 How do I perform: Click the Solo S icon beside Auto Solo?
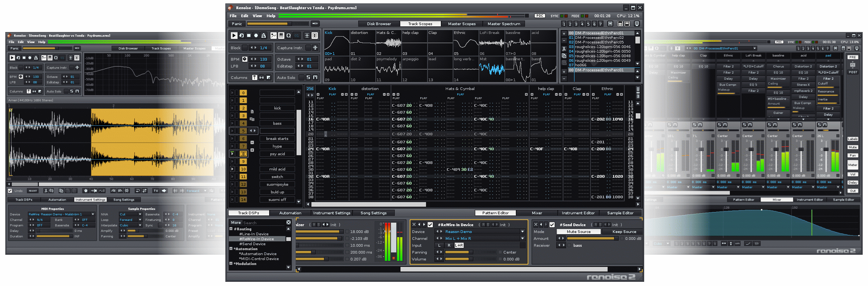[x=308, y=77]
